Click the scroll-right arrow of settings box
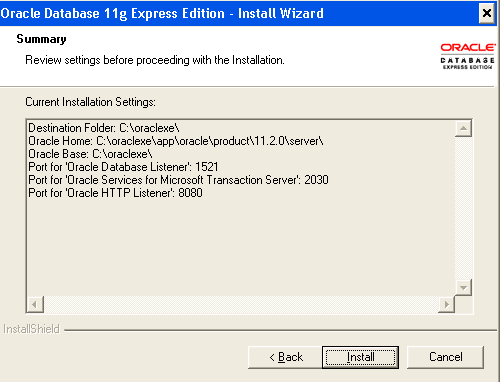The width and height of the screenshot is (501, 382). pos(446,304)
